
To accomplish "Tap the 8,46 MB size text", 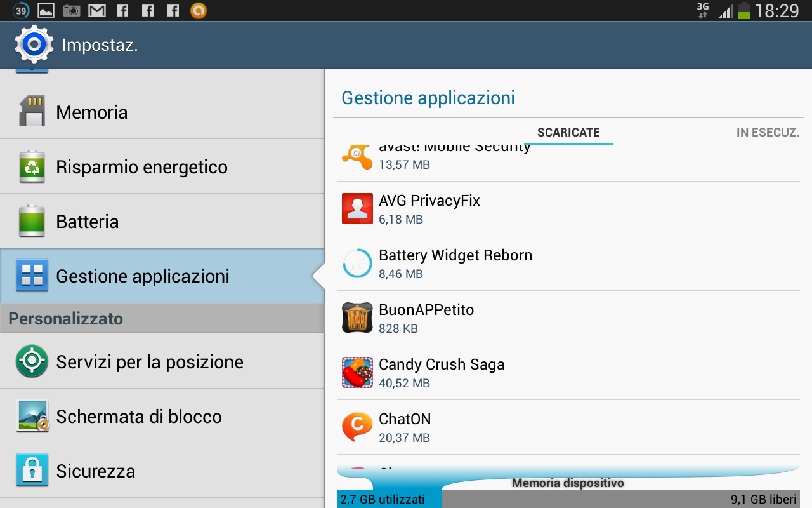I will (x=401, y=274).
